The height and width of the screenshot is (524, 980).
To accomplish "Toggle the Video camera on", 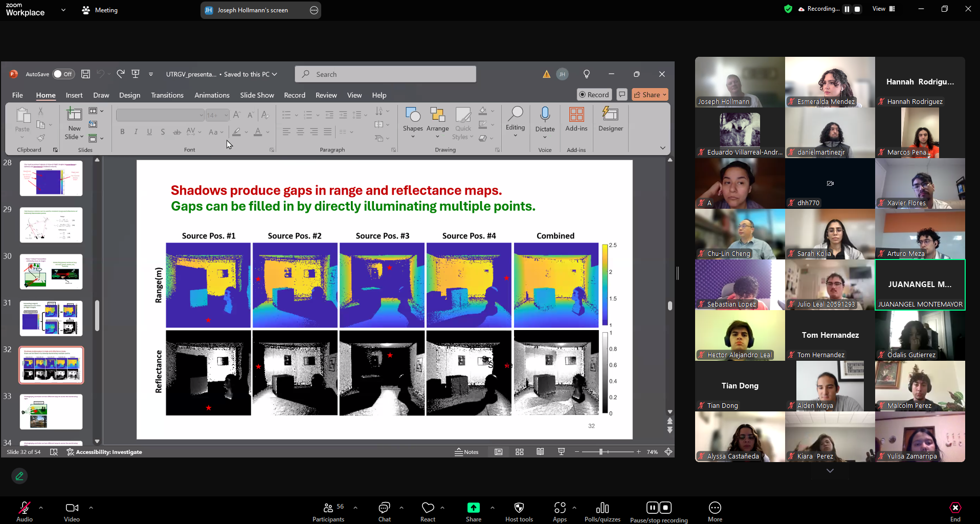I will [x=72, y=508].
